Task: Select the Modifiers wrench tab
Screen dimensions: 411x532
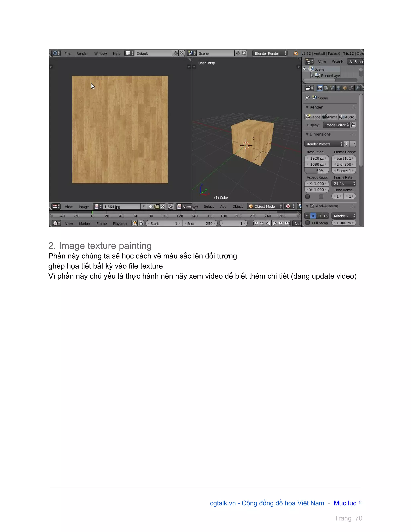Action: pos(357,88)
